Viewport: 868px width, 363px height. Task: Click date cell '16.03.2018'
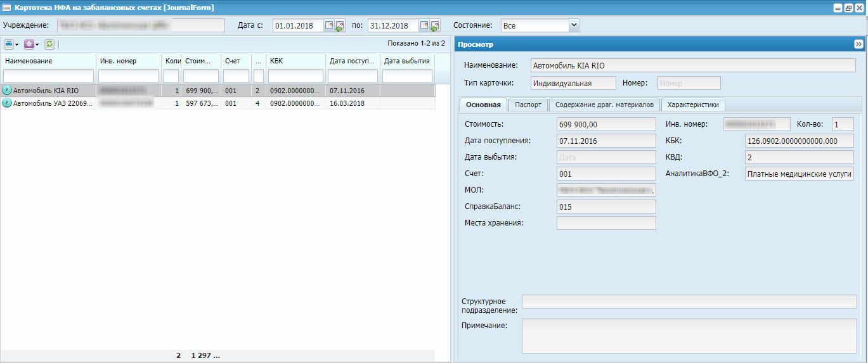point(347,103)
